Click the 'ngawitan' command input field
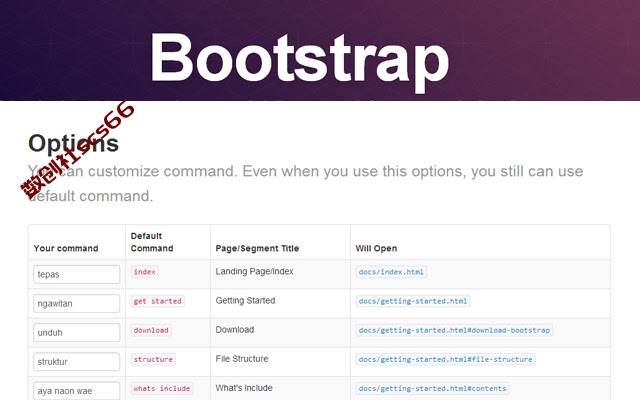Viewport: 640px width, 400px height. point(77,303)
